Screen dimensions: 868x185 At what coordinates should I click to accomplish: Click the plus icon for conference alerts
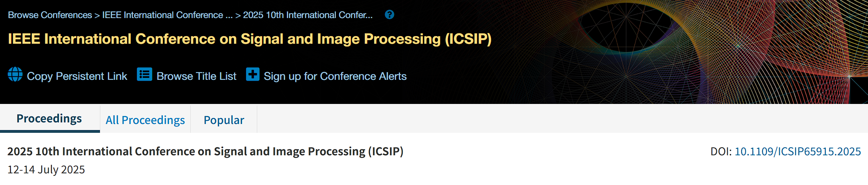pyautogui.click(x=253, y=74)
